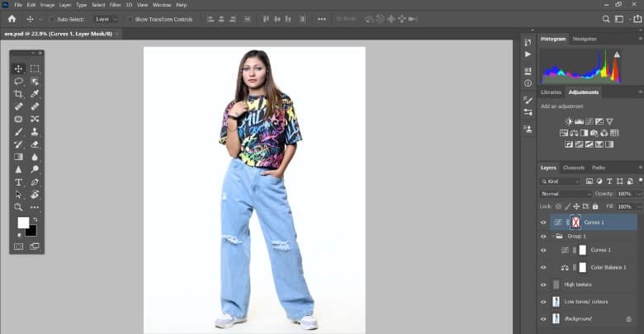Enable Show Transform Controls checkbox

pos(130,19)
